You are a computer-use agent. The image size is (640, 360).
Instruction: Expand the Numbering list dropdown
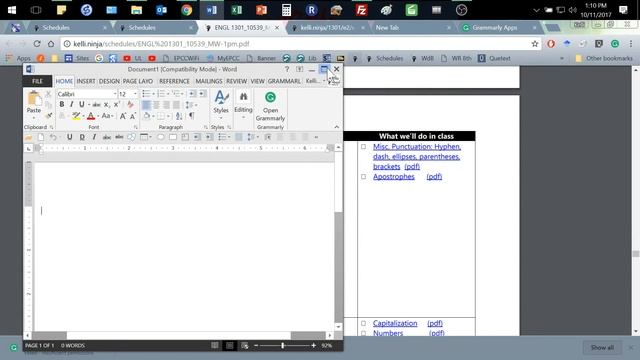[x=168, y=94]
